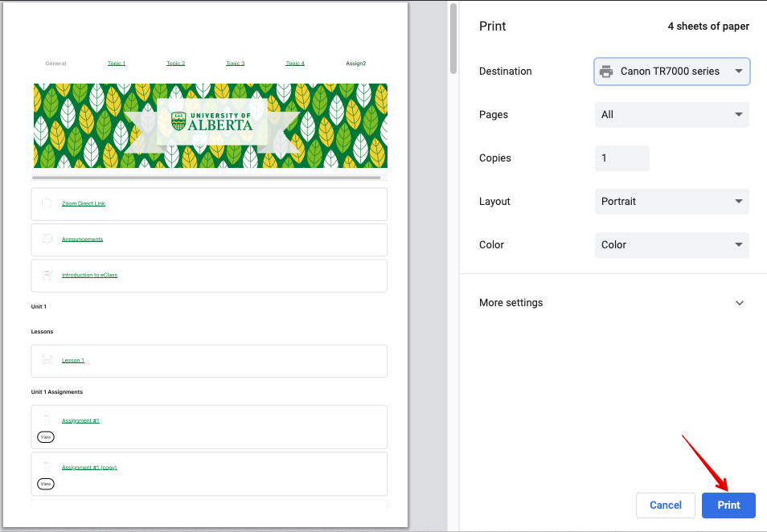Image resolution: width=767 pixels, height=532 pixels.
Task: Click the Assignment #1 (copy) icon
Action: 47,467
